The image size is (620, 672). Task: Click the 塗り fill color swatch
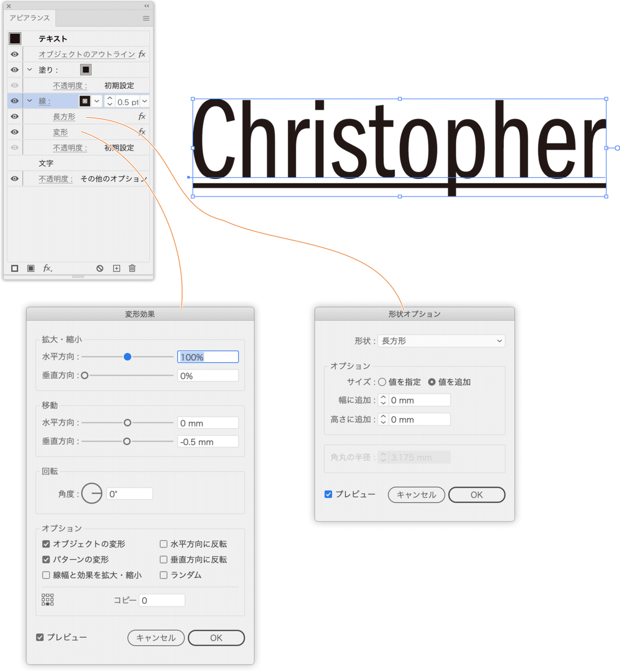tap(86, 69)
